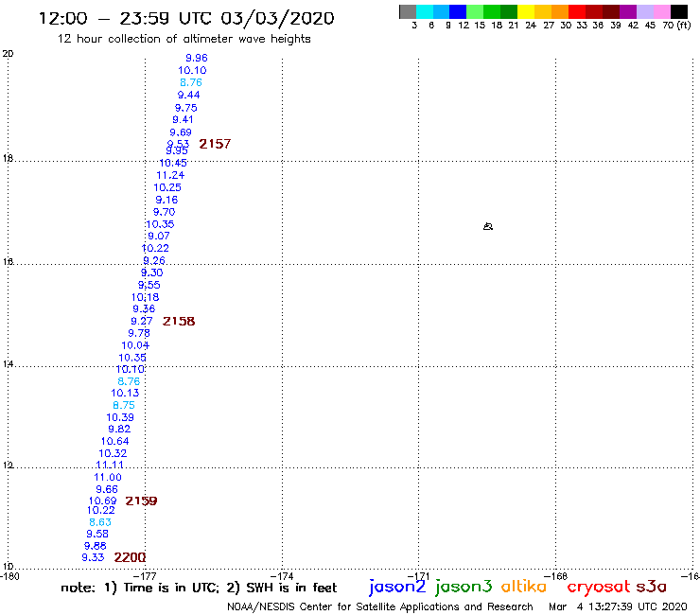
Task: Click the gray 0–3 ft legend swatch
Action: (408, 11)
